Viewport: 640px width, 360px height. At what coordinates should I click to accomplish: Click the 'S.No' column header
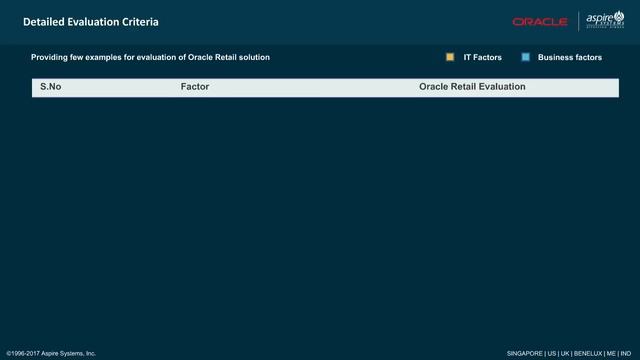pos(51,87)
